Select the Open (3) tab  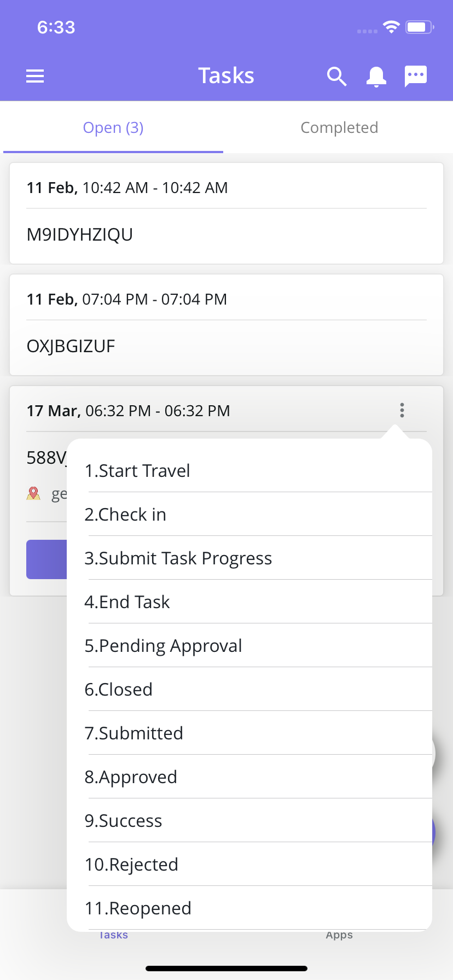click(x=113, y=127)
